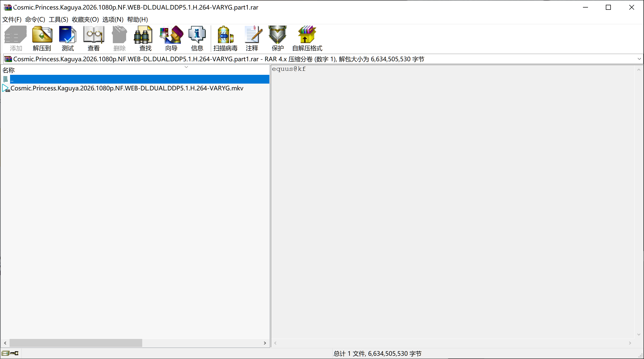This screenshot has width=644, height=359.
Task: Select the Cosmic.Princess.Kaguya .mkv file
Action: point(127,88)
